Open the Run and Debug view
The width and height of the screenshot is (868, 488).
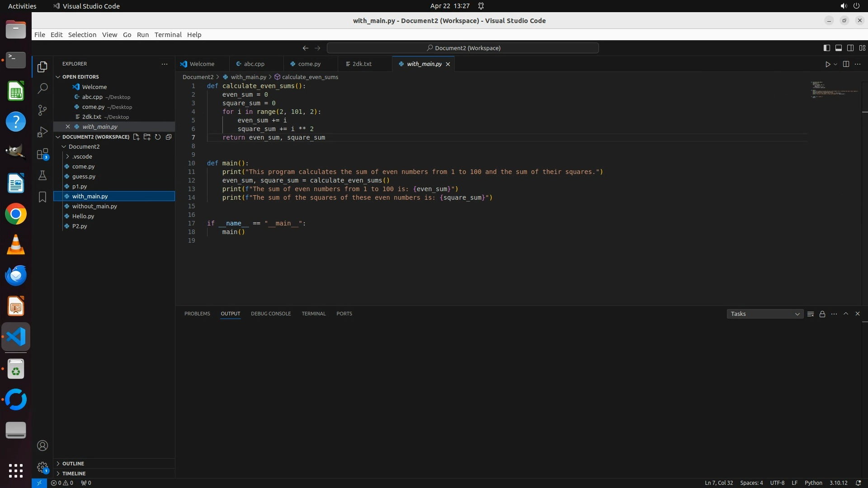pos(42,132)
